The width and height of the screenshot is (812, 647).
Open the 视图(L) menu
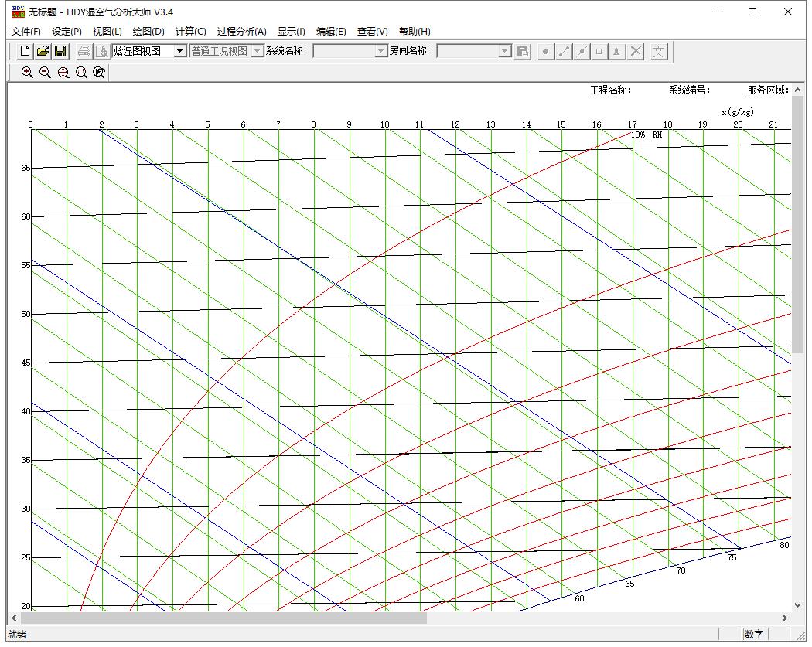tap(107, 32)
